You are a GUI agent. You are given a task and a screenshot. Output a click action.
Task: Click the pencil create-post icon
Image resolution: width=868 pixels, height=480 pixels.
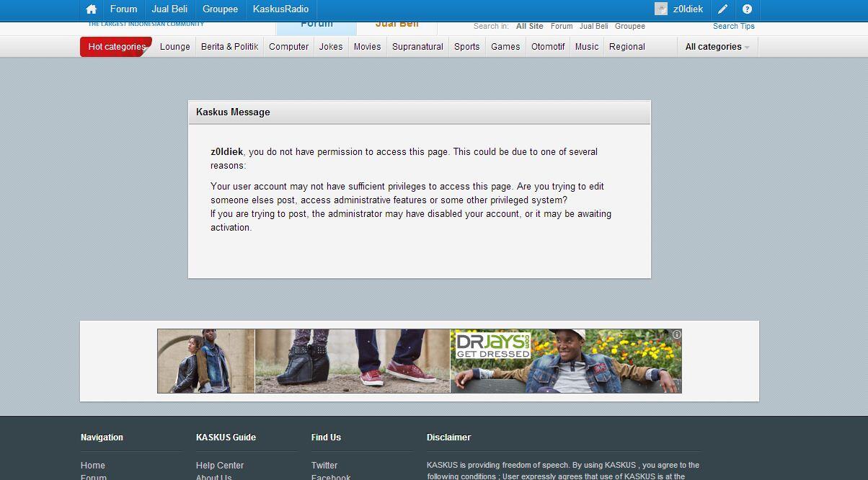point(722,9)
